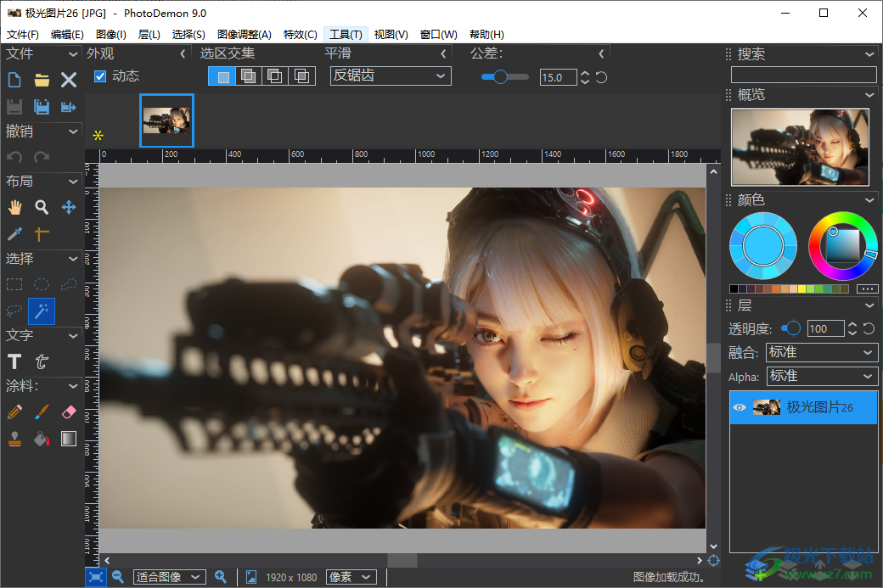This screenshot has height=588, width=883.
Task: Select the Magic wand tool
Action: tap(42, 311)
